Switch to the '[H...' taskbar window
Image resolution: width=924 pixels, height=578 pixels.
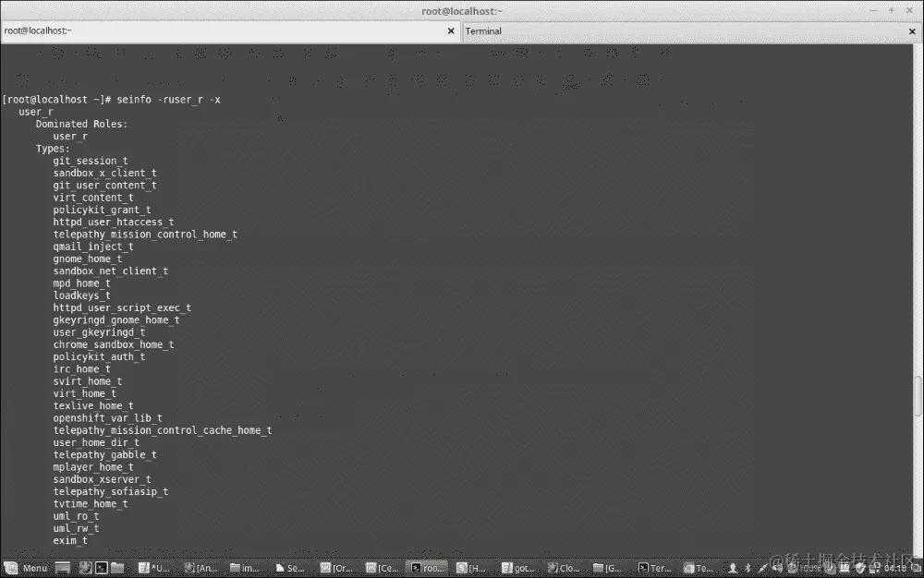tap(471, 568)
